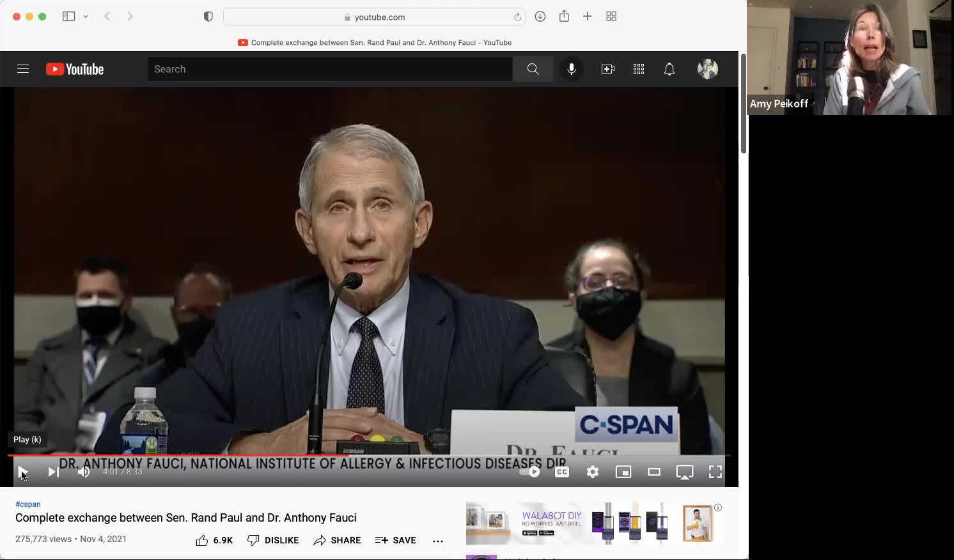Open the YouTube apps grid

[639, 69]
